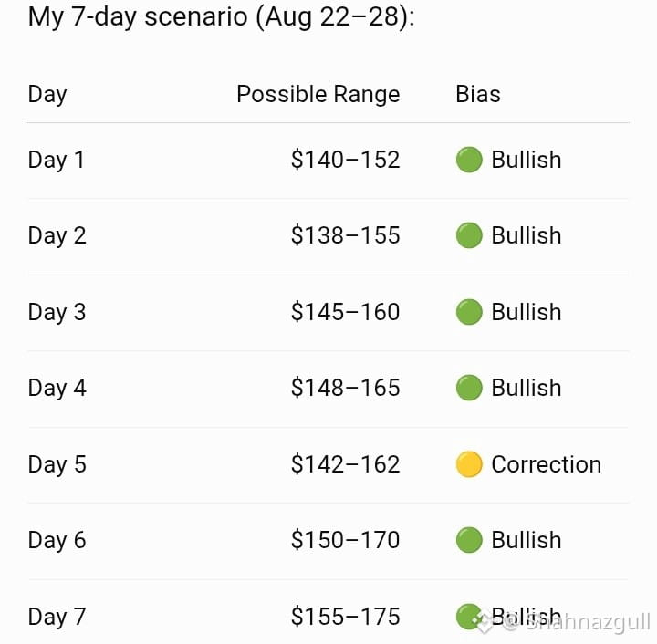The height and width of the screenshot is (644, 657).
Task: Select the $140–152 range value
Action: [345, 160]
